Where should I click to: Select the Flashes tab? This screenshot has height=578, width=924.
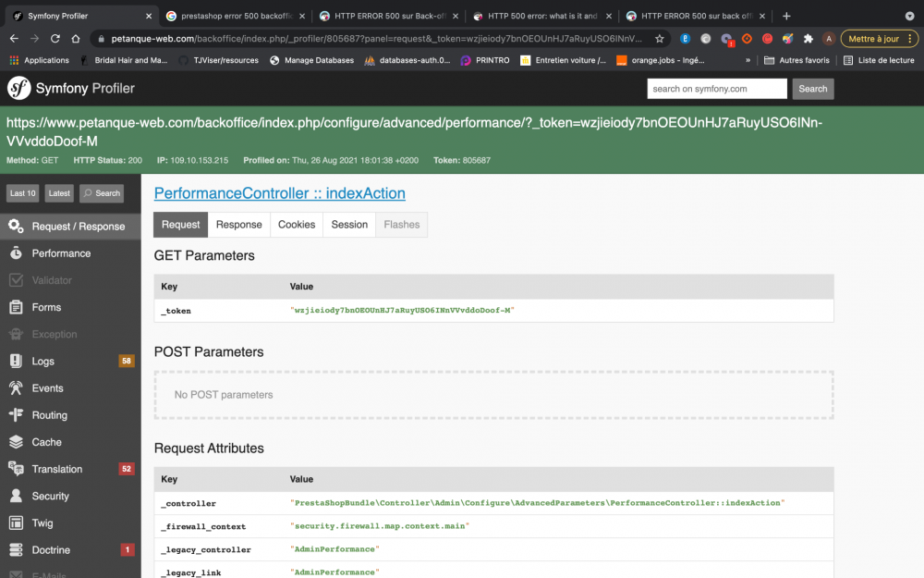pyautogui.click(x=402, y=225)
